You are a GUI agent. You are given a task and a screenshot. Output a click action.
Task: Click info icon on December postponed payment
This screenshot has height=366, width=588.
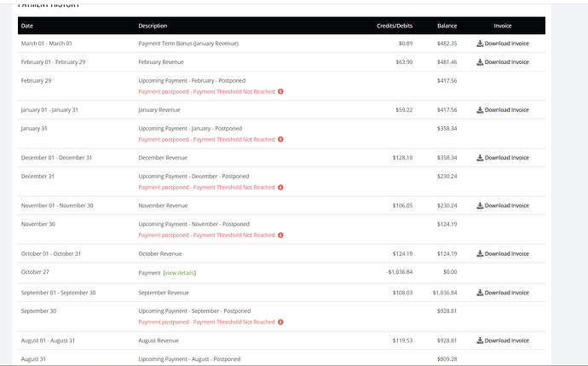click(281, 187)
